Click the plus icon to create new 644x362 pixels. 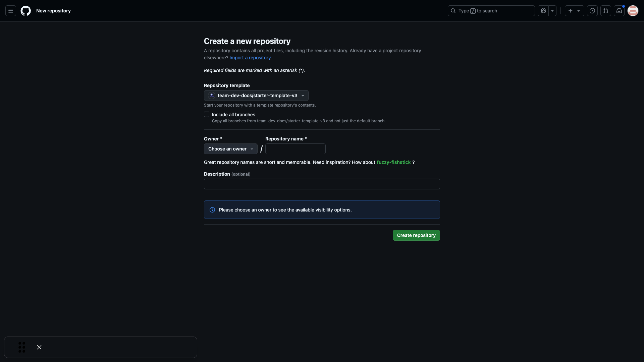[570, 10]
